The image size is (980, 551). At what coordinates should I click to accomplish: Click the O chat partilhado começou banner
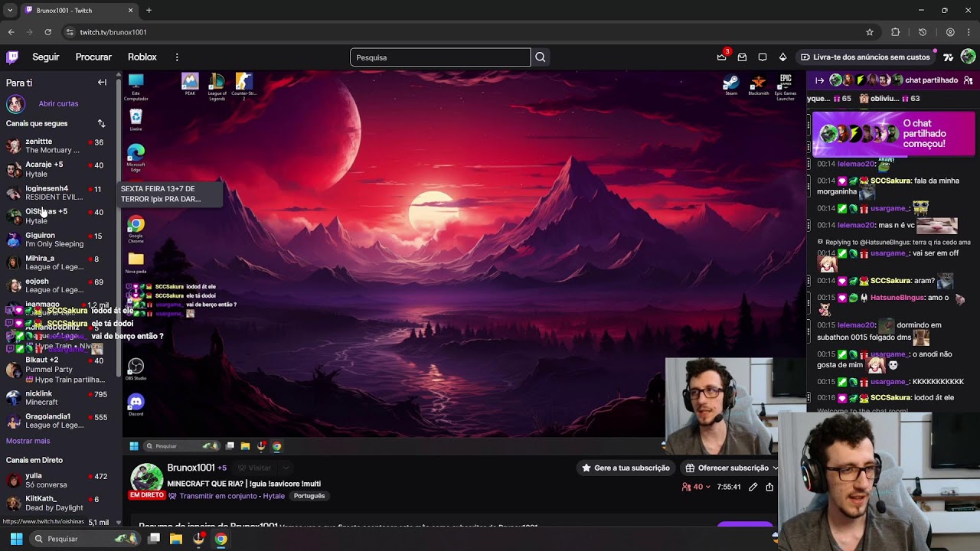pyautogui.click(x=893, y=134)
